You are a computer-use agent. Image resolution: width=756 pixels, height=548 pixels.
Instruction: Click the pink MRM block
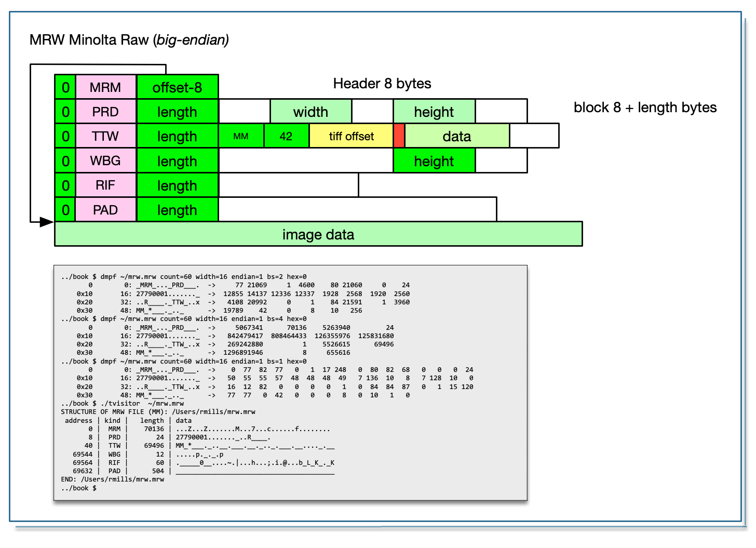coord(105,87)
